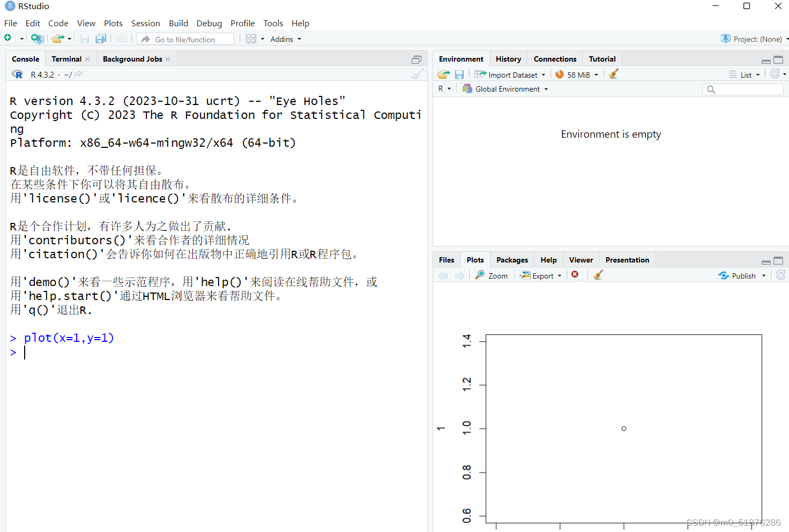The width and height of the screenshot is (789, 532).
Task: Select the Connections tab
Action: (x=555, y=59)
